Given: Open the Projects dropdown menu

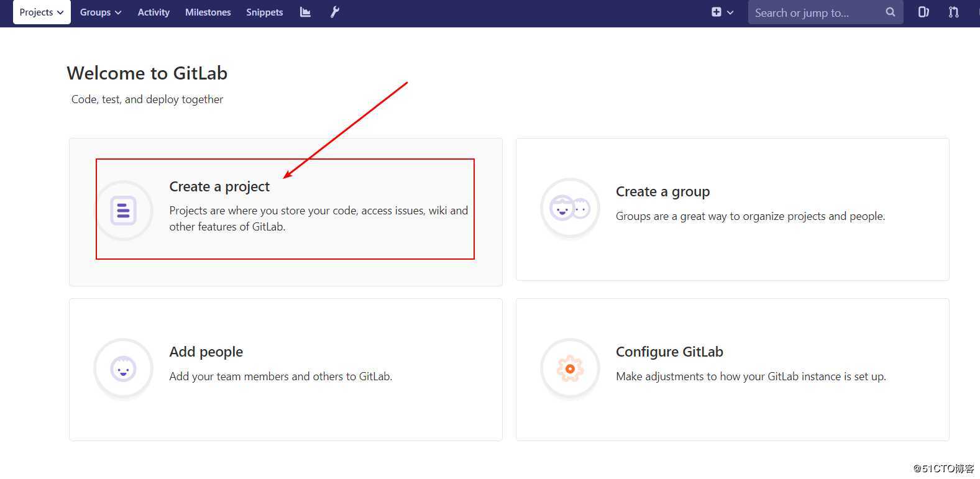Looking at the screenshot, I should tap(42, 12).
